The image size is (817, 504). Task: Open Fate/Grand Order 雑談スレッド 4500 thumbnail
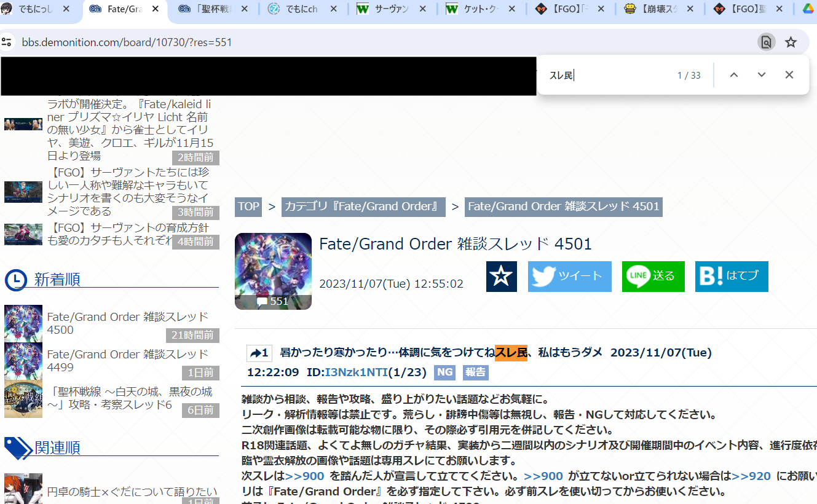click(23, 323)
